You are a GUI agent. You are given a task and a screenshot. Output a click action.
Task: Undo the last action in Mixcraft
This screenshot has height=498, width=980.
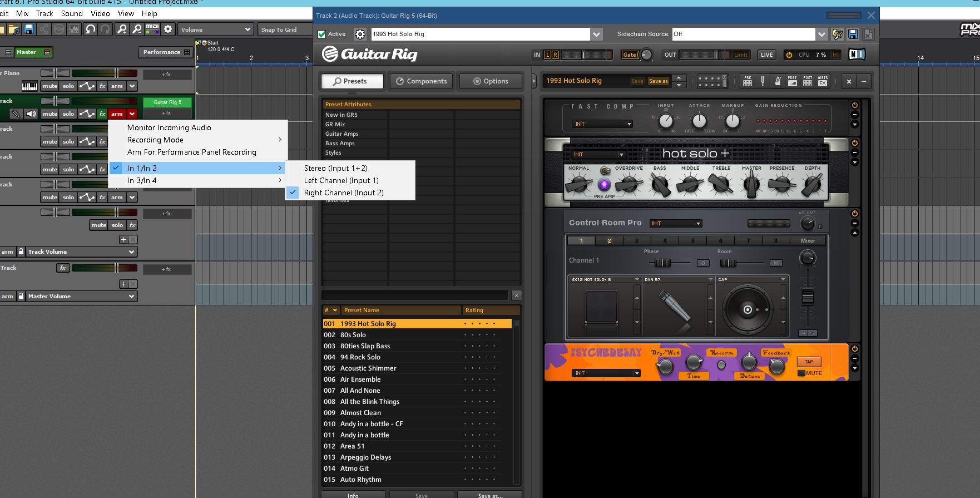[90, 29]
